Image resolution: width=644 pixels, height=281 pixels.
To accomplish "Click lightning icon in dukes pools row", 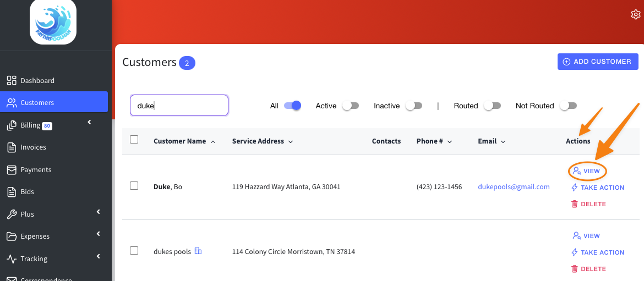I will pos(575,252).
